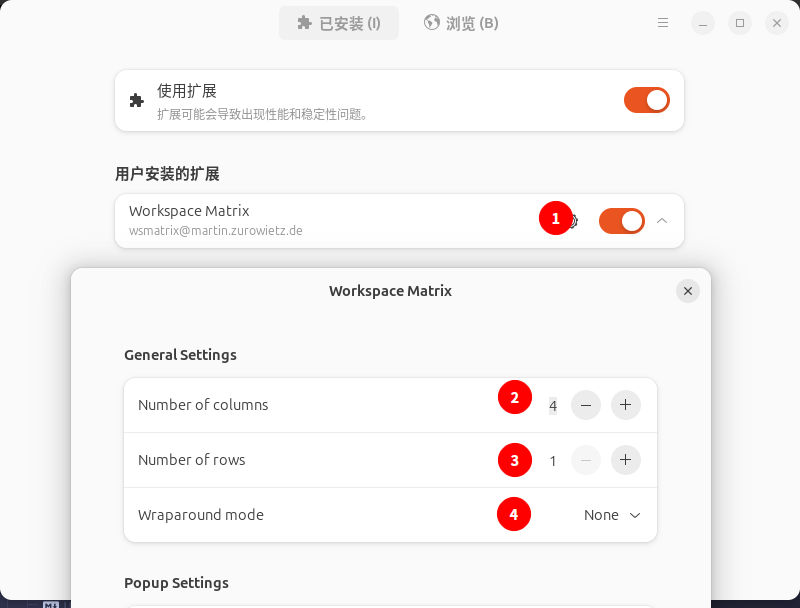The width and height of the screenshot is (800, 608).
Task: Switch to the 浏览 tab
Action: [461, 23]
